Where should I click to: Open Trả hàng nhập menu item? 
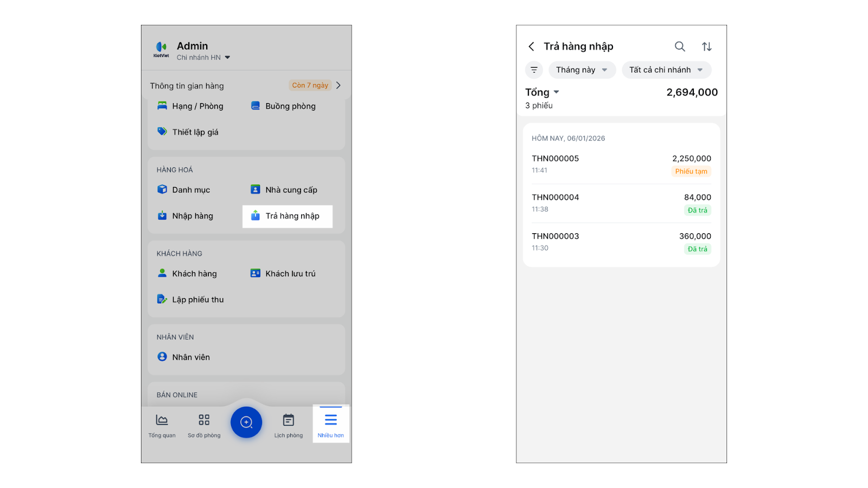[288, 216]
